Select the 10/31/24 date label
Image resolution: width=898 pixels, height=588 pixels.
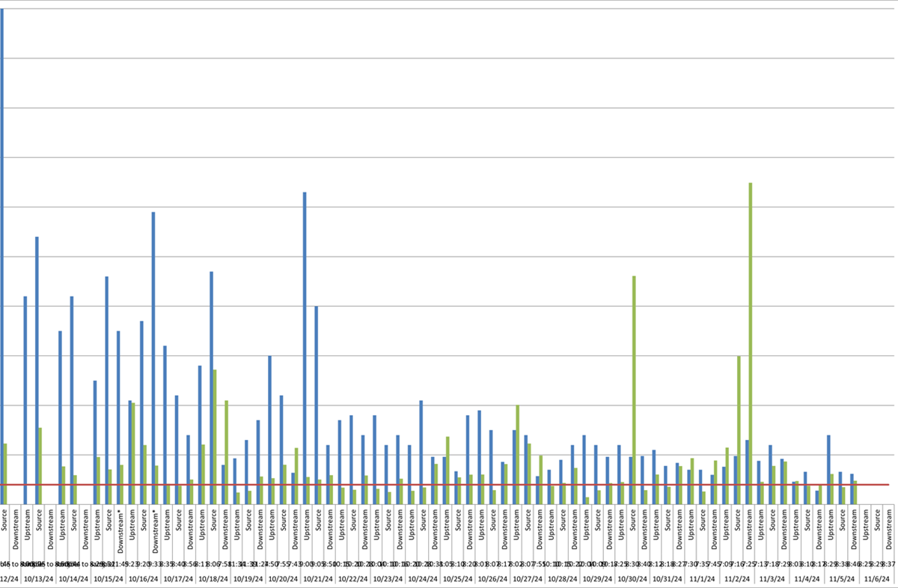pyautogui.click(x=666, y=578)
